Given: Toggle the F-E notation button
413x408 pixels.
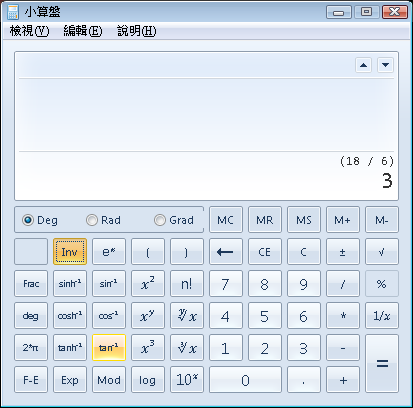Looking at the screenshot, I should [31, 380].
